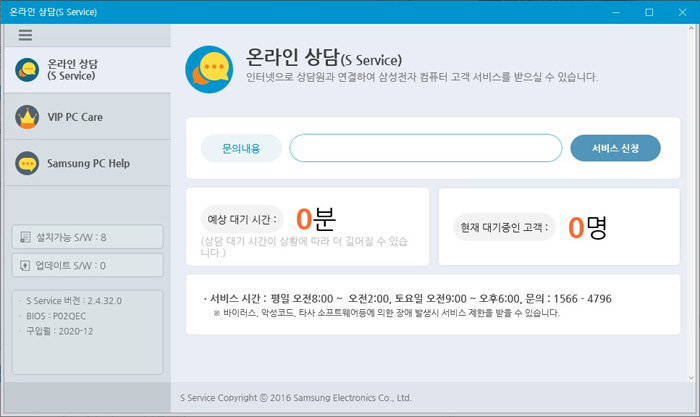
Task: Click the large 온라인 상담 header logo
Action: (209, 69)
